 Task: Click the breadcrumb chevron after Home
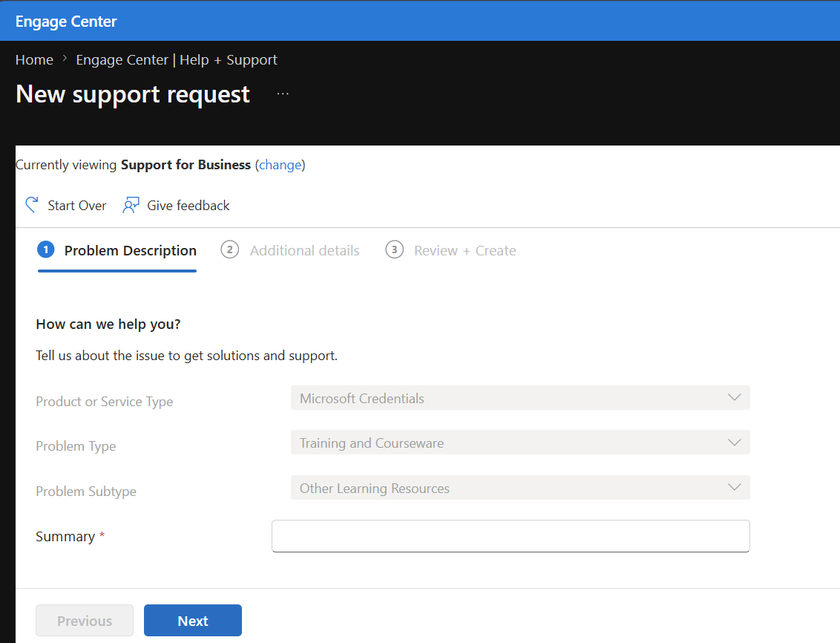point(65,59)
